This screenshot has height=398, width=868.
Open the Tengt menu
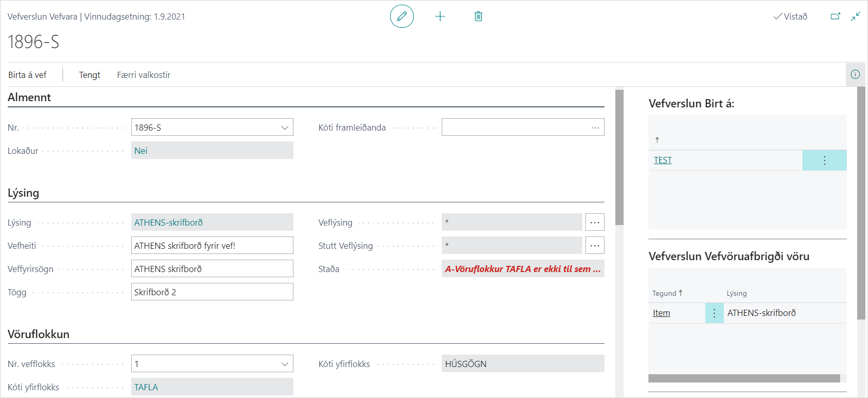click(x=89, y=75)
